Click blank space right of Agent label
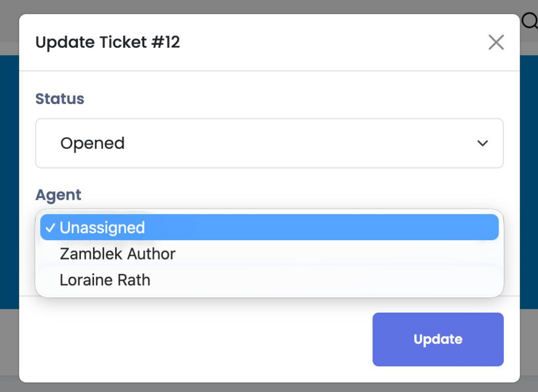538x392 pixels. click(x=289, y=195)
